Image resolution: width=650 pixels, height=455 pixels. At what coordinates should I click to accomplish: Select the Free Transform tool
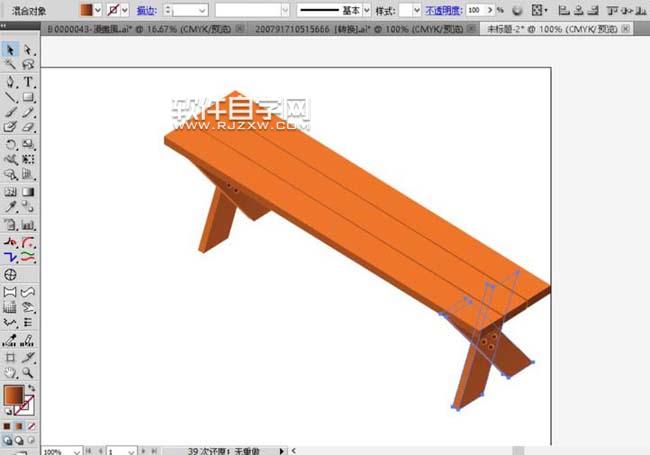coord(28,159)
